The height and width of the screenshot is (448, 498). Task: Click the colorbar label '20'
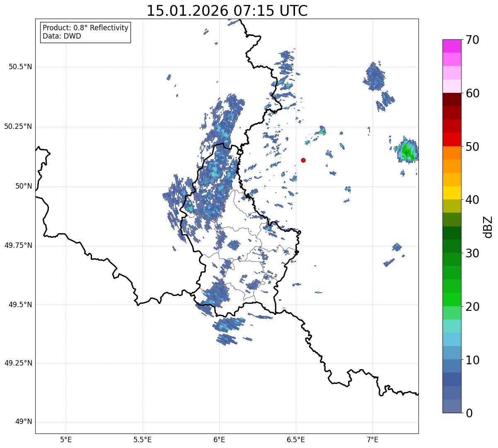pos(473,307)
